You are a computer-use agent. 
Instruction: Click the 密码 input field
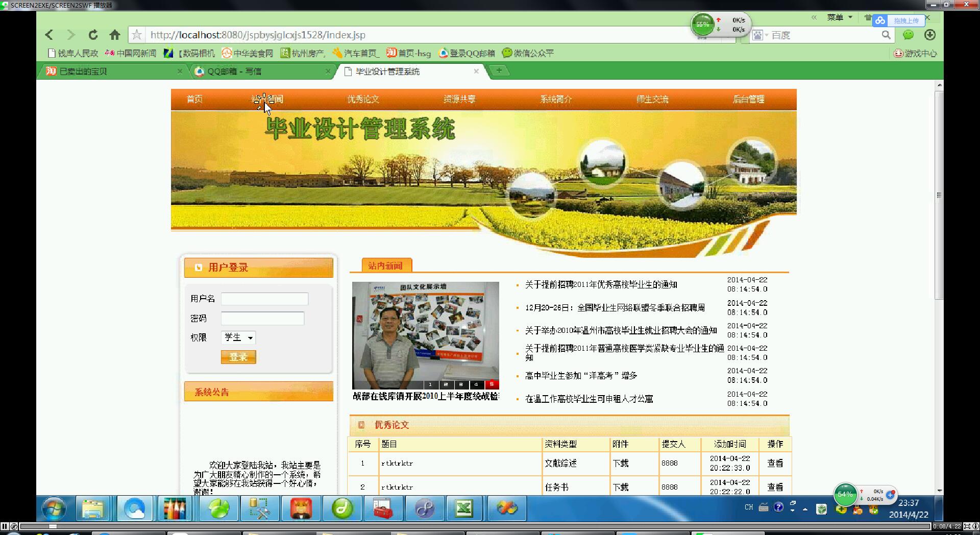pyautogui.click(x=262, y=318)
